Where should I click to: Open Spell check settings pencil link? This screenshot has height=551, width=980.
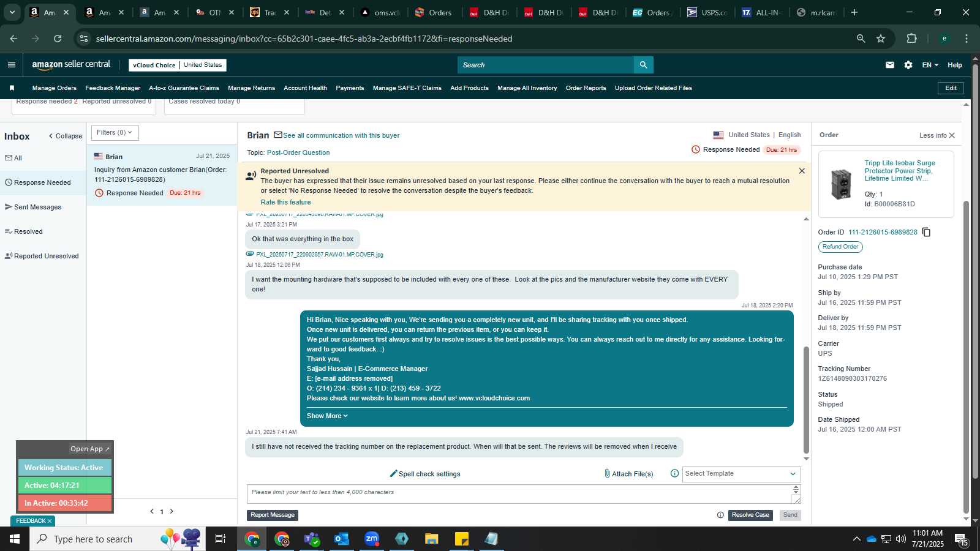(x=425, y=474)
